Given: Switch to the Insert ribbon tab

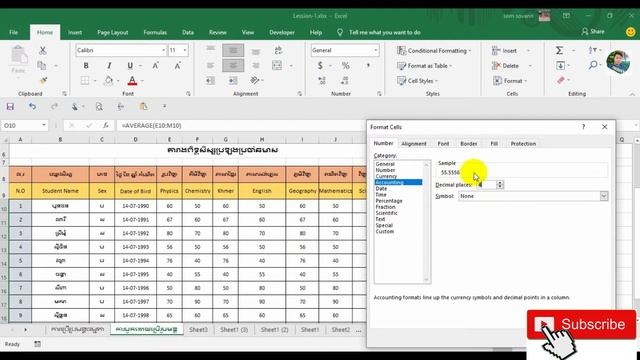Looking at the screenshot, I should point(75,32).
